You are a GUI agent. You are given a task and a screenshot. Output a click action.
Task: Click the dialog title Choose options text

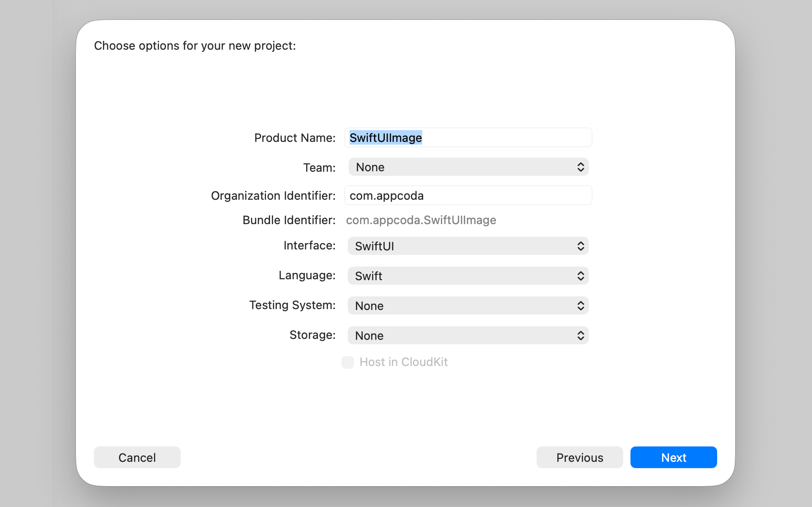[x=195, y=45]
